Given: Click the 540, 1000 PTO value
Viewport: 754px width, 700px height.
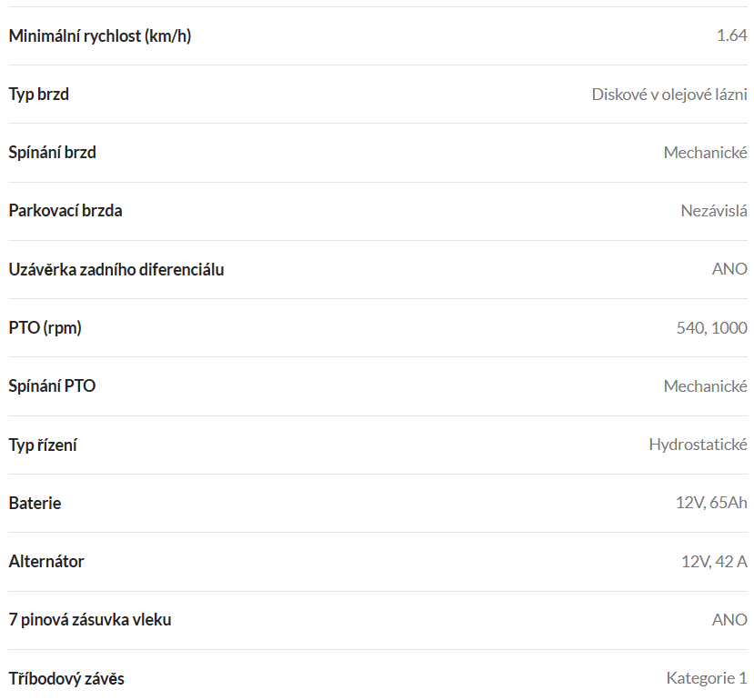Looking at the screenshot, I should pos(711,328).
